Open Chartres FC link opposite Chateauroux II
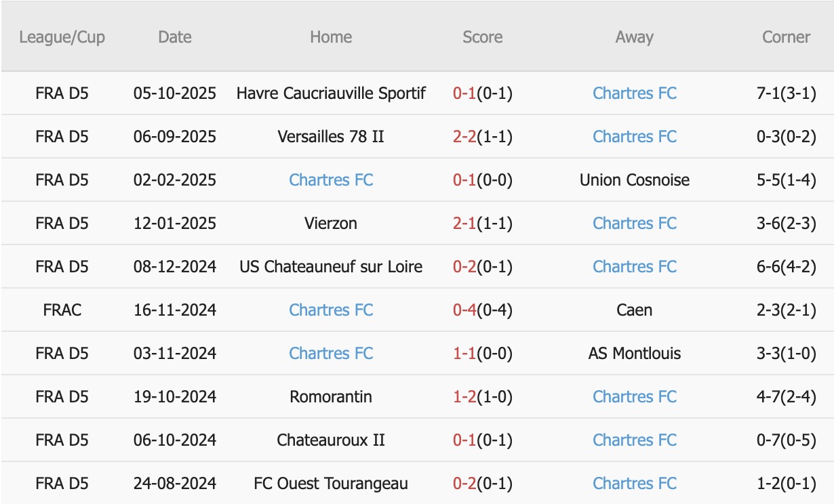 pos(634,440)
